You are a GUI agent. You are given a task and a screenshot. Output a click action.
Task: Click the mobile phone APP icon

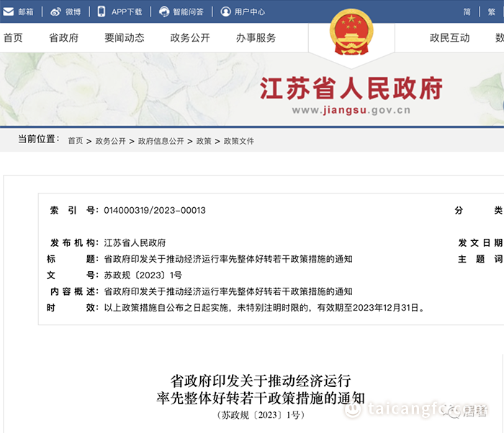102,12
